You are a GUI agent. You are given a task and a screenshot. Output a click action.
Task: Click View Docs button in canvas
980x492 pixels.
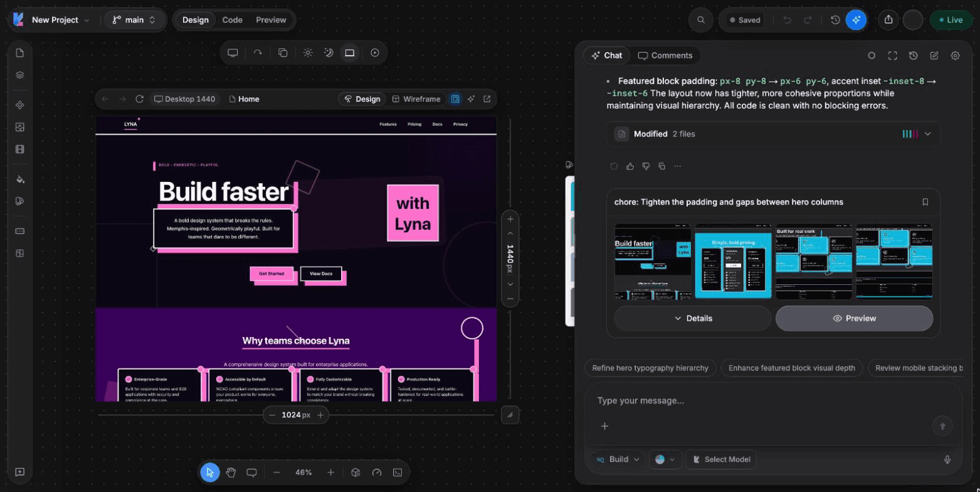click(321, 274)
